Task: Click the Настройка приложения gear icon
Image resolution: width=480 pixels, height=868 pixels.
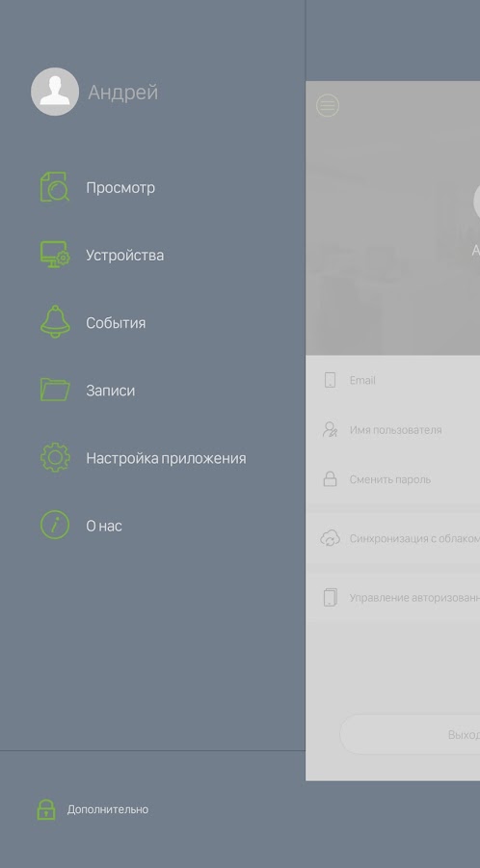Action: 55,458
